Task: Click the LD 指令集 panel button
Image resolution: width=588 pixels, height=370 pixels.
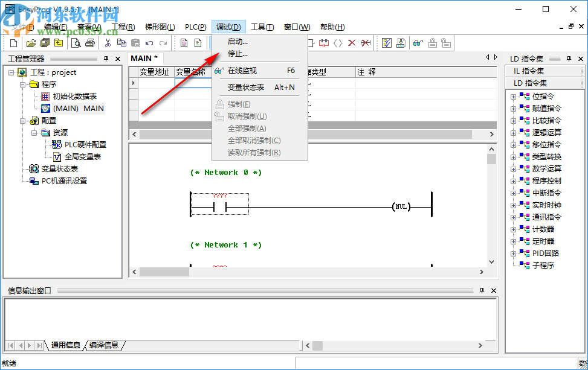Action: 544,83
